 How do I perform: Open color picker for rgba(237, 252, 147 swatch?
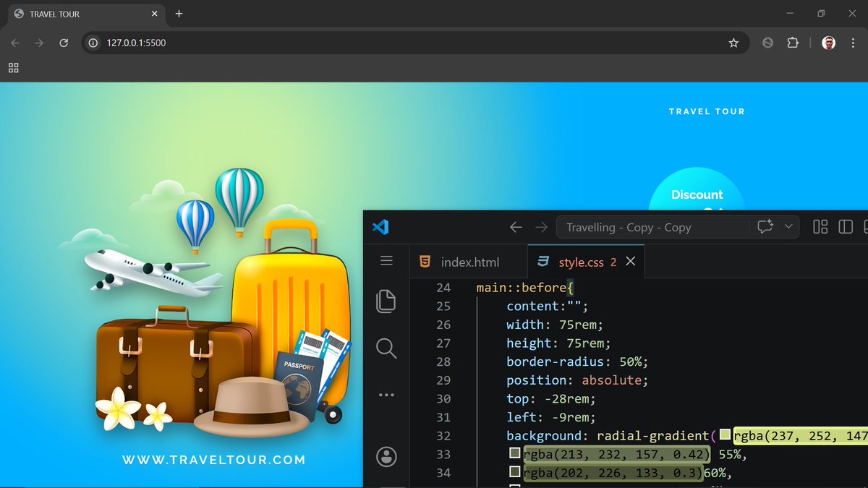point(726,435)
